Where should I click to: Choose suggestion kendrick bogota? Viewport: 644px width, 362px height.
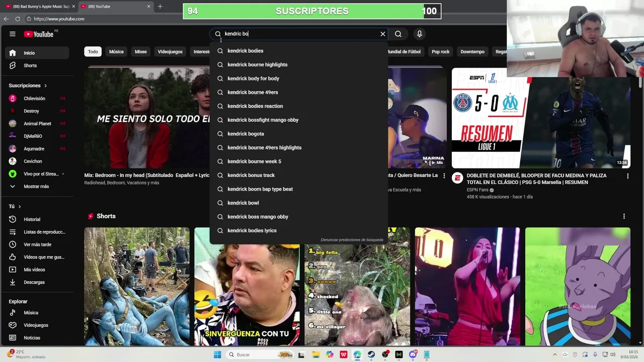coord(299,134)
